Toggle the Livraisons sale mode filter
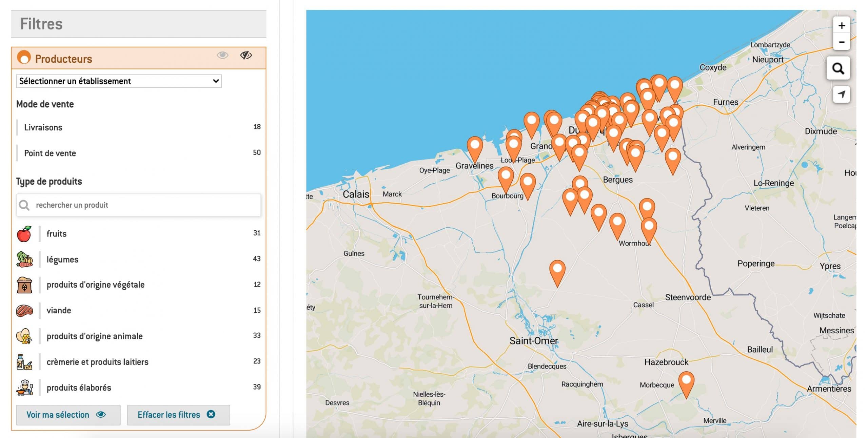This screenshot has width=868, height=438. click(x=43, y=127)
